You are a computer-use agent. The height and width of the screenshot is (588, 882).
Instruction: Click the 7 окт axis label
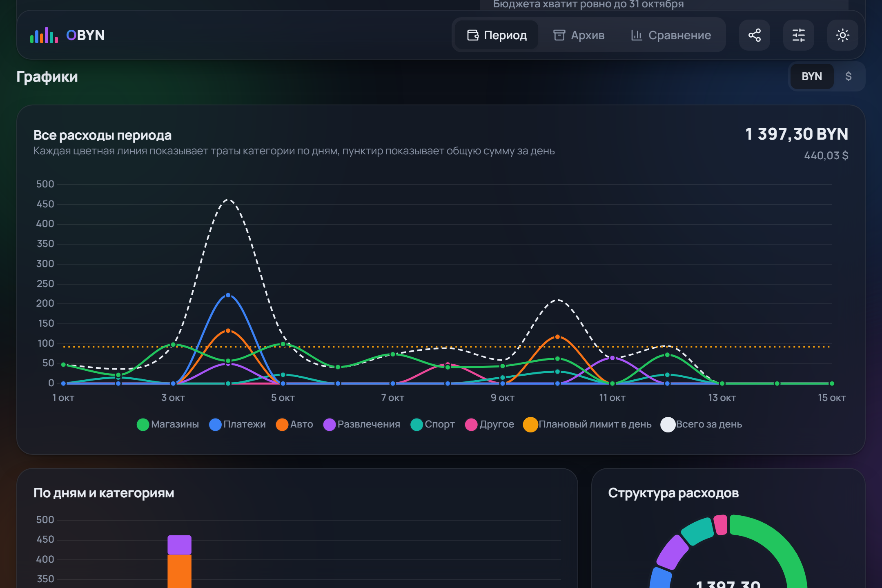click(392, 398)
